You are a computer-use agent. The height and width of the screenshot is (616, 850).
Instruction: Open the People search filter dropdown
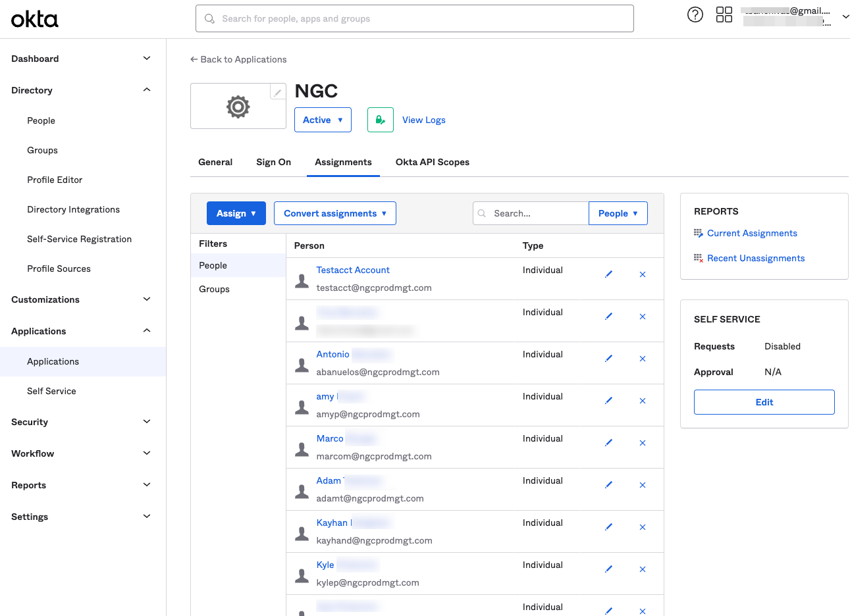pyautogui.click(x=618, y=213)
